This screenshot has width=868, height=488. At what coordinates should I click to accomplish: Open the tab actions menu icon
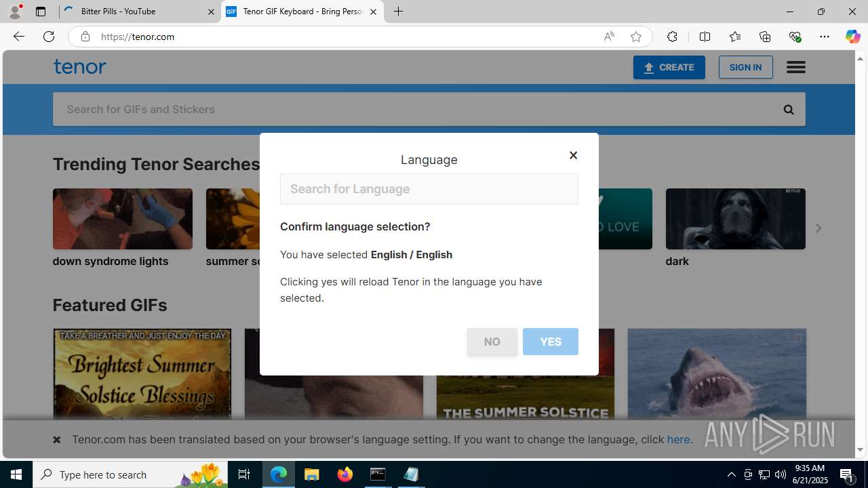tap(41, 12)
